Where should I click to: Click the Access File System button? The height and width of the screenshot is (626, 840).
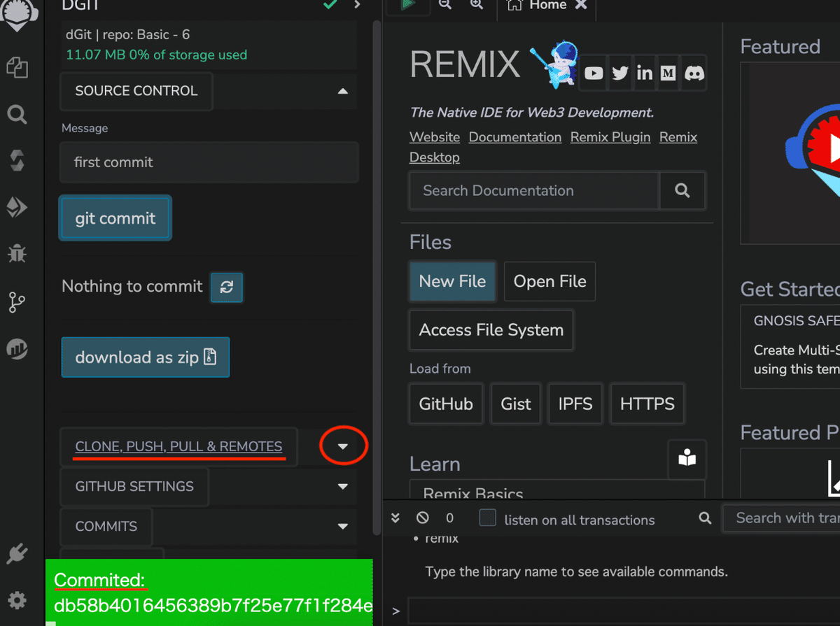point(491,330)
